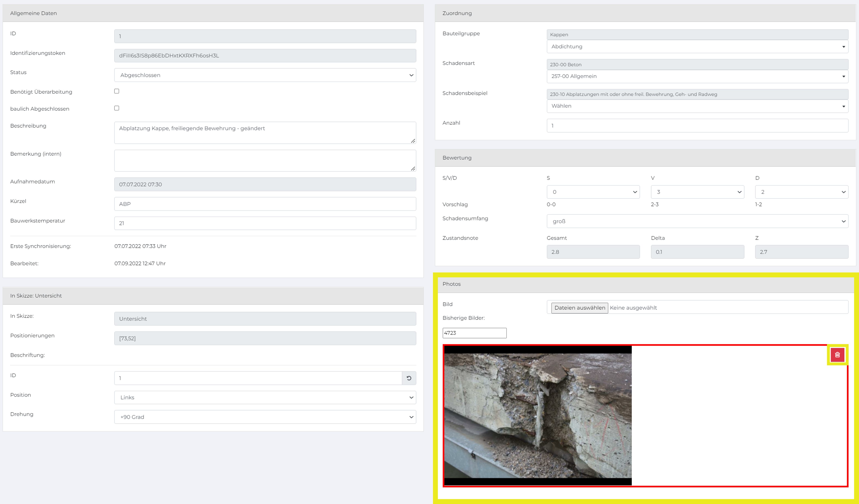Open the V rating dropdown showing 3
859x504 pixels.
(697, 192)
